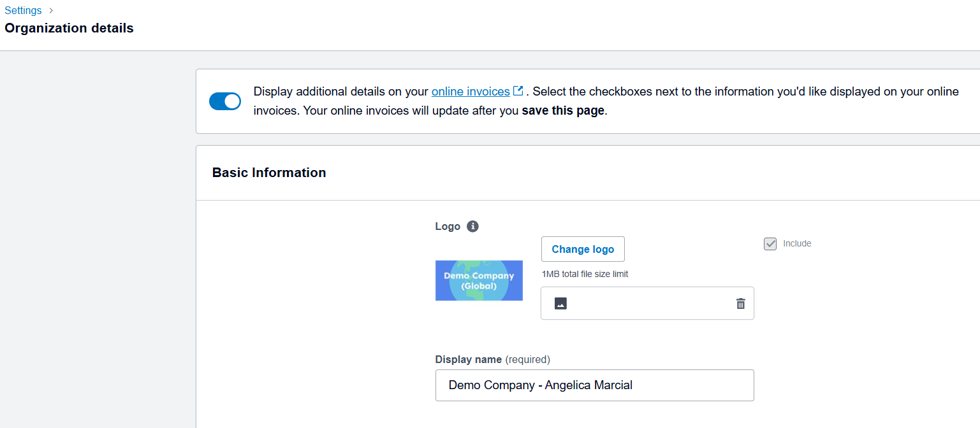980x428 pixels.
Task: Click the Change logo button
Action: 583,249
